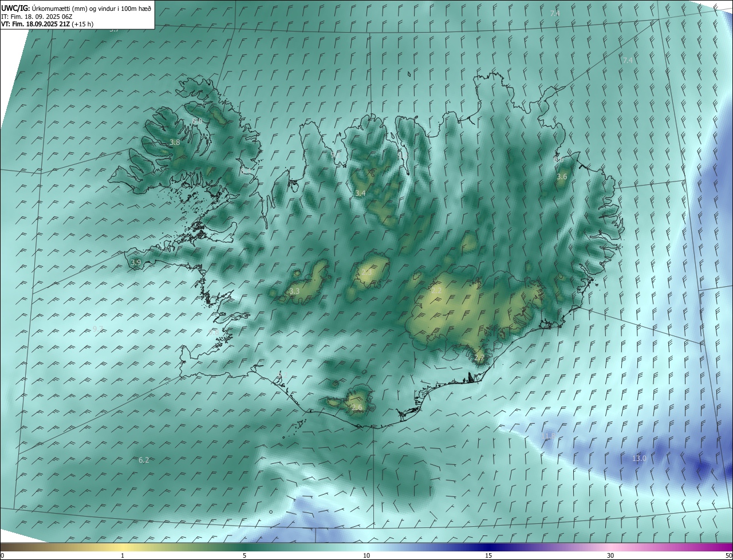Screen dimensions: 733x560
Task: Click the 0 label on the color scale
Action: (x=2, y=556)
